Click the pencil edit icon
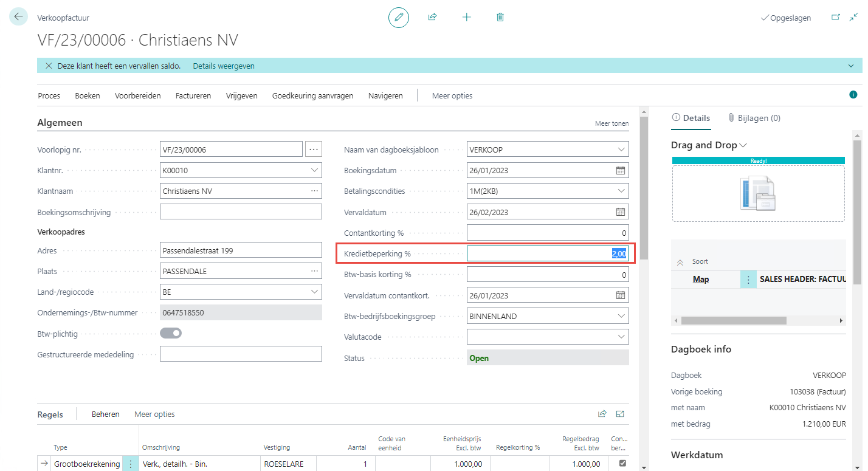The image size is (868, 471). (x=399, y=18)
